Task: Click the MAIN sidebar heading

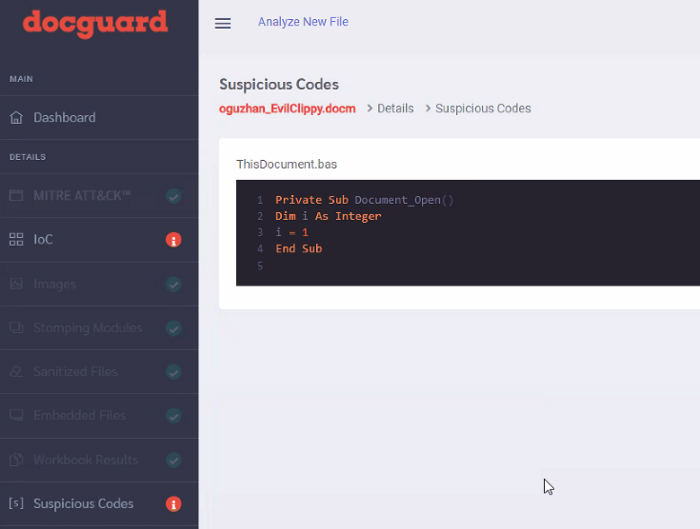Action: tap(21, 79)
